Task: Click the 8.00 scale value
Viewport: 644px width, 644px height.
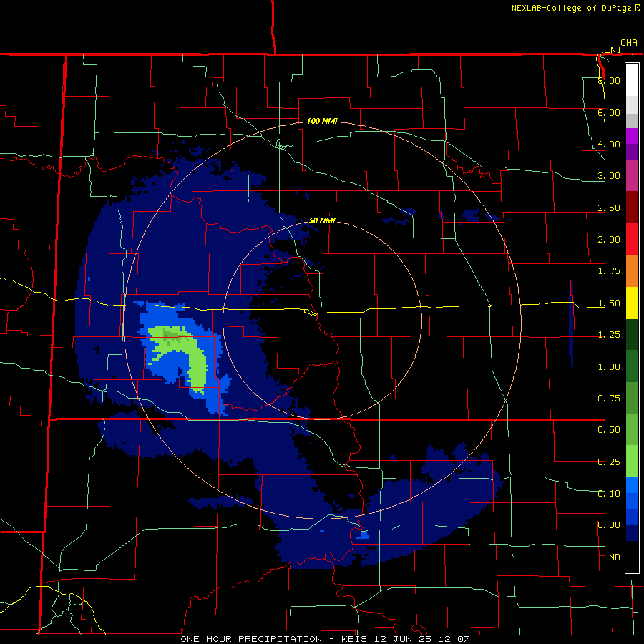Action: (x=609, y=80)
